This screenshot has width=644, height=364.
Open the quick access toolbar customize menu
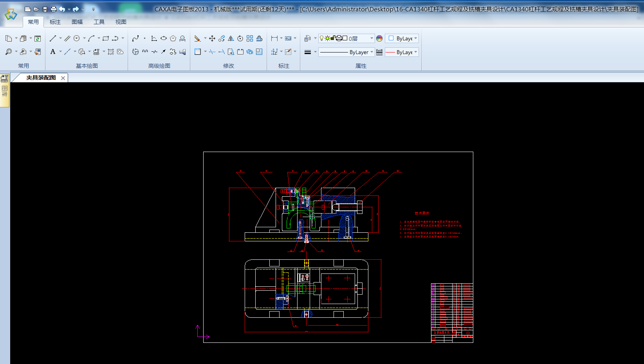[x=93, y=9]
